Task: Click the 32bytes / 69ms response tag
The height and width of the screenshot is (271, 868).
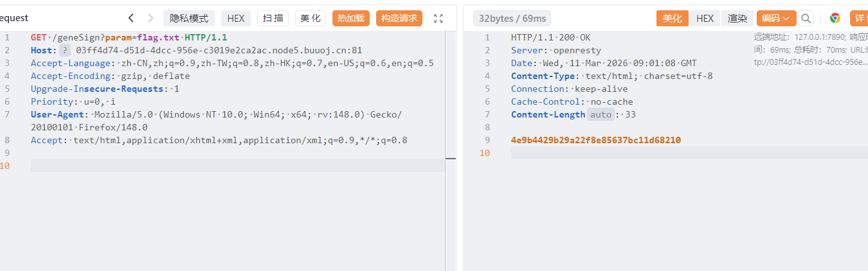Action: [512, 18]
